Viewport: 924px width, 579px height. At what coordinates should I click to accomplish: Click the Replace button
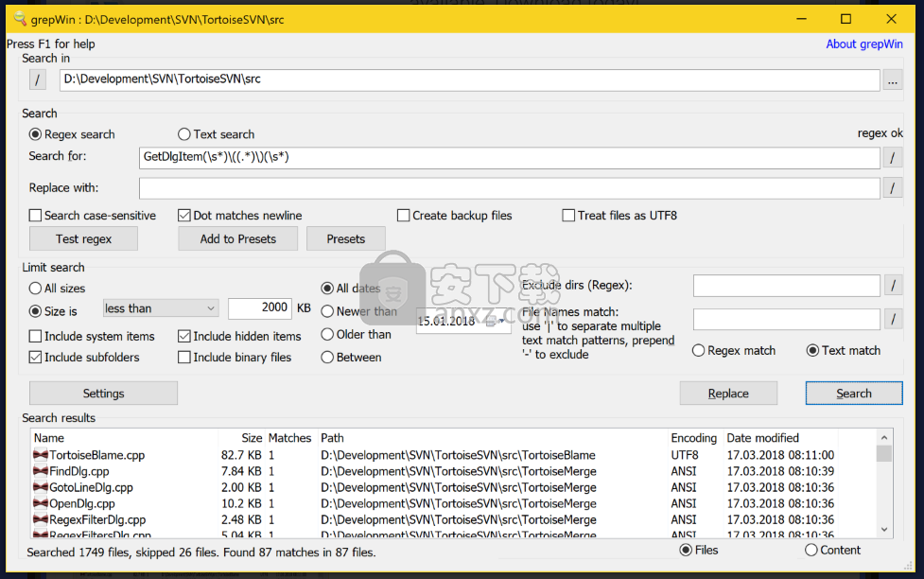(728, 394)
